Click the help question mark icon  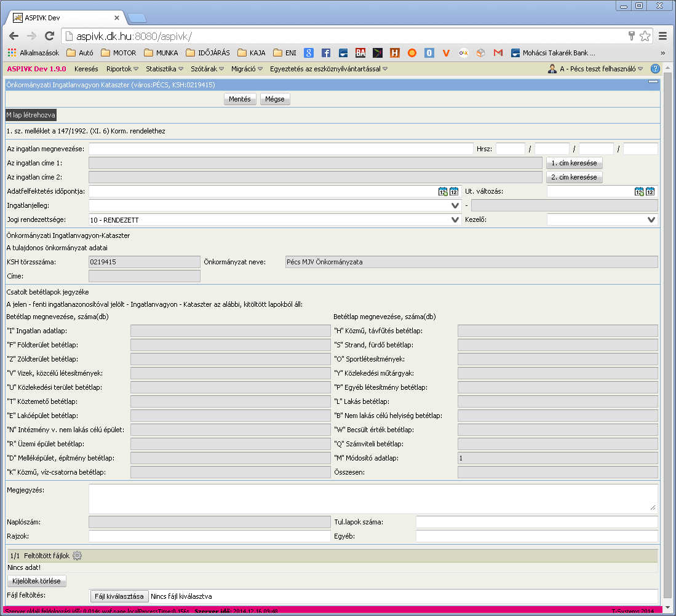[655, 69]
